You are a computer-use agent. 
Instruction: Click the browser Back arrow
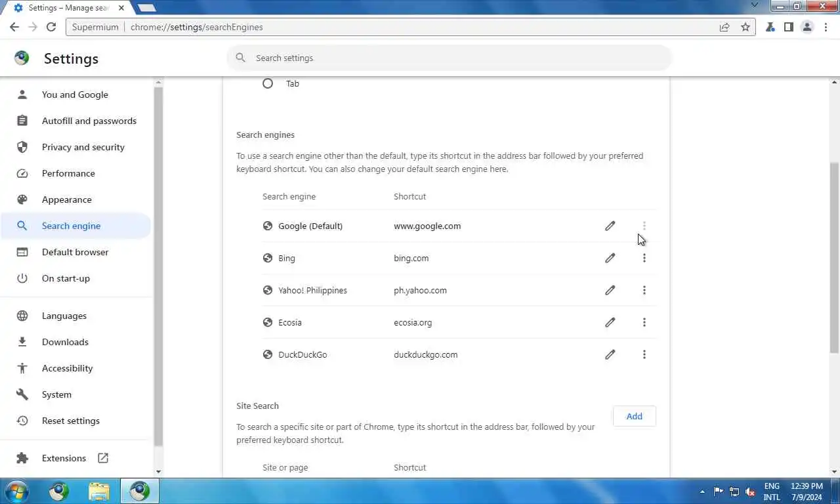coord(14,27)
